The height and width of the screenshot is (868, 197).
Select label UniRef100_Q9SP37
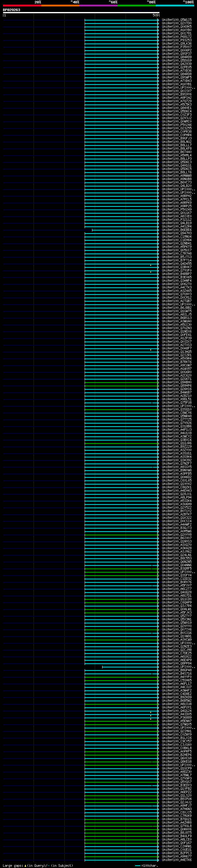(x=177, y=54)
